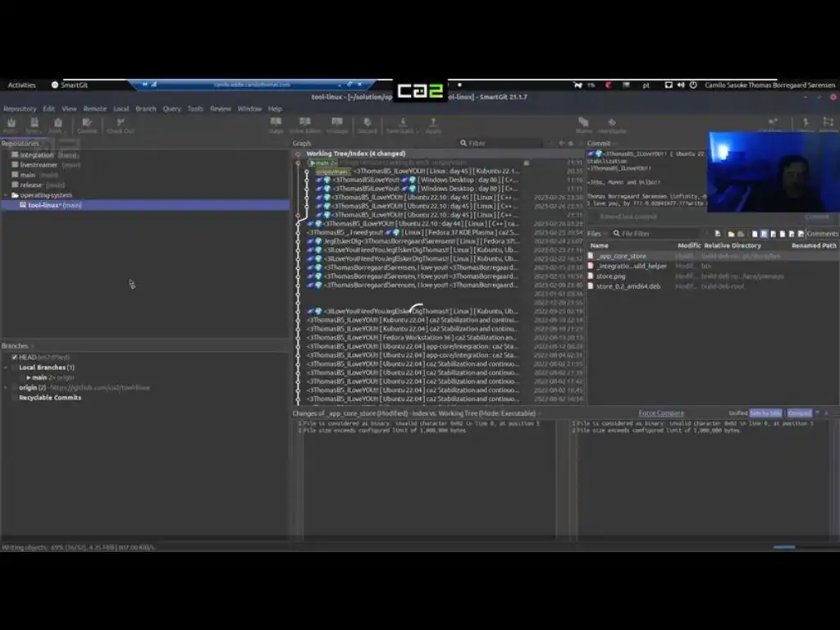Image resolution: width=840 pixels, height=630 pixels.
Task: Click the Merge toolbar icon
Action: [x=806, y=123]
